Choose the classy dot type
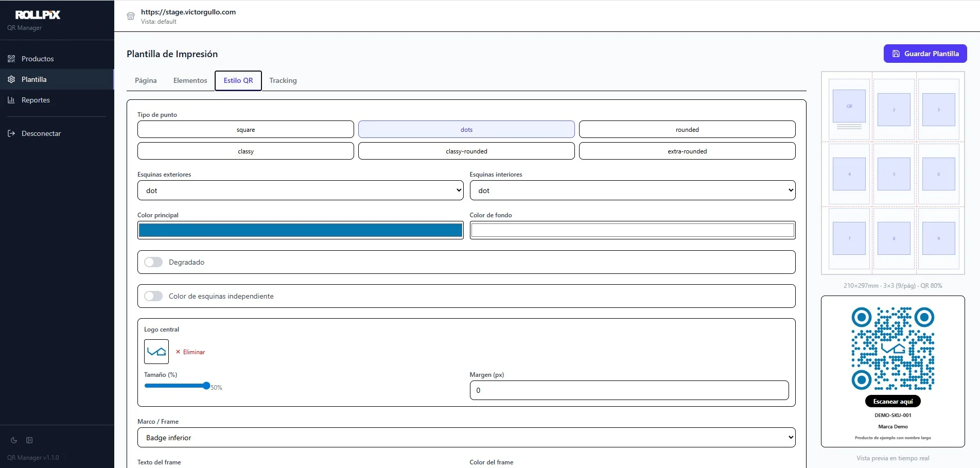 coord(246,151)
